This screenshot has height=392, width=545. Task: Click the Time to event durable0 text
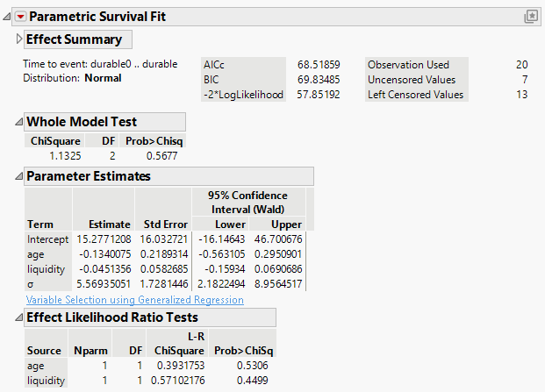[100, 64]
